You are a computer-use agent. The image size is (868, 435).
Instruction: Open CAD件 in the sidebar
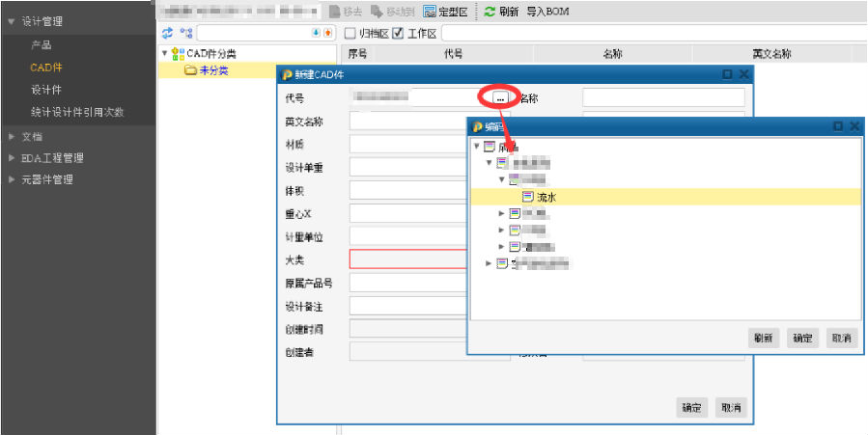[x=46, y=68]
